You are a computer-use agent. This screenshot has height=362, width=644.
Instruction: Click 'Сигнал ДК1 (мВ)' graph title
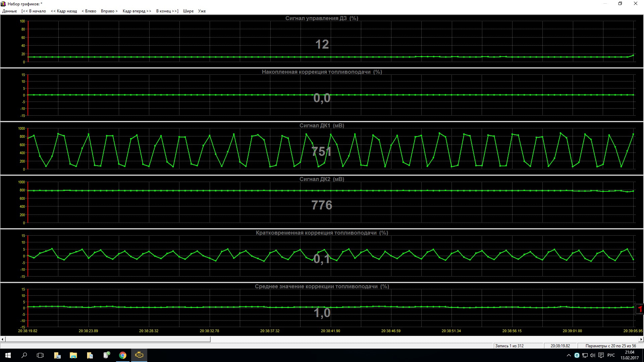coord(322,125)
